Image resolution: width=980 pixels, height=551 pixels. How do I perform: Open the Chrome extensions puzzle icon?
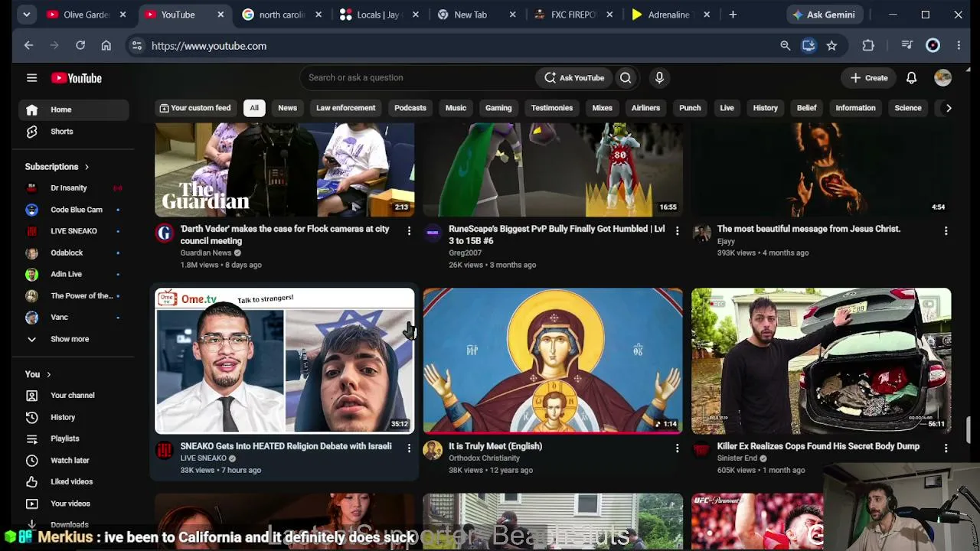click(x=868, y=46)
